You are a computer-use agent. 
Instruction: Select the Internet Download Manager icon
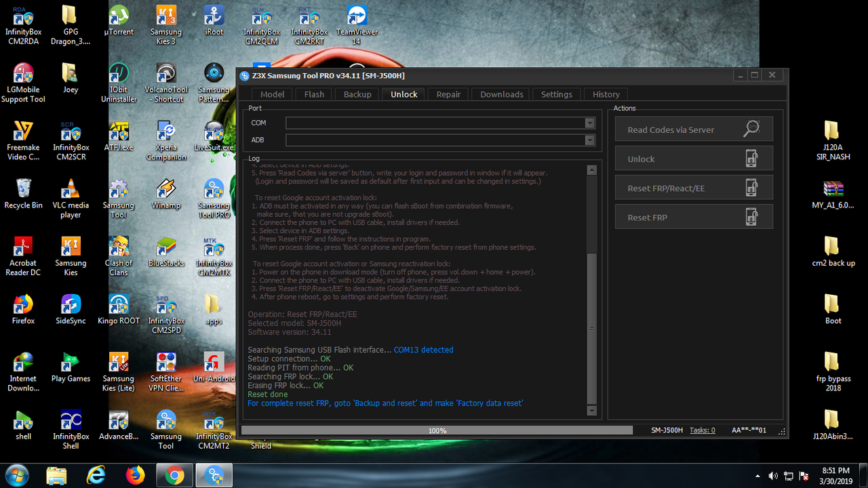pyautogui.click(x=23, y=372)
